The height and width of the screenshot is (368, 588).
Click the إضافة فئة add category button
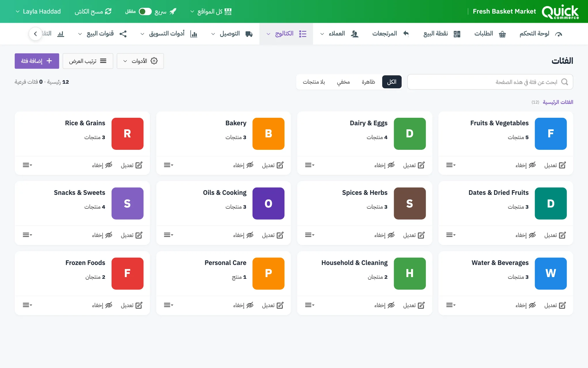(x=37, y=61)
